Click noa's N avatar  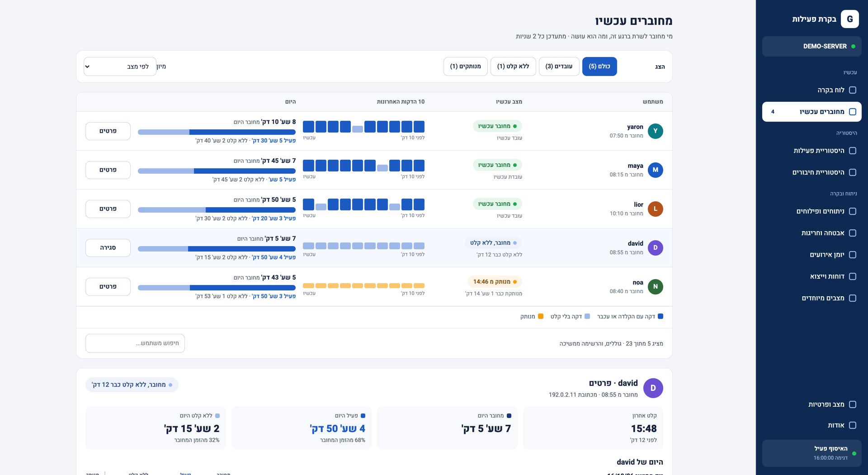click(655, 287)
